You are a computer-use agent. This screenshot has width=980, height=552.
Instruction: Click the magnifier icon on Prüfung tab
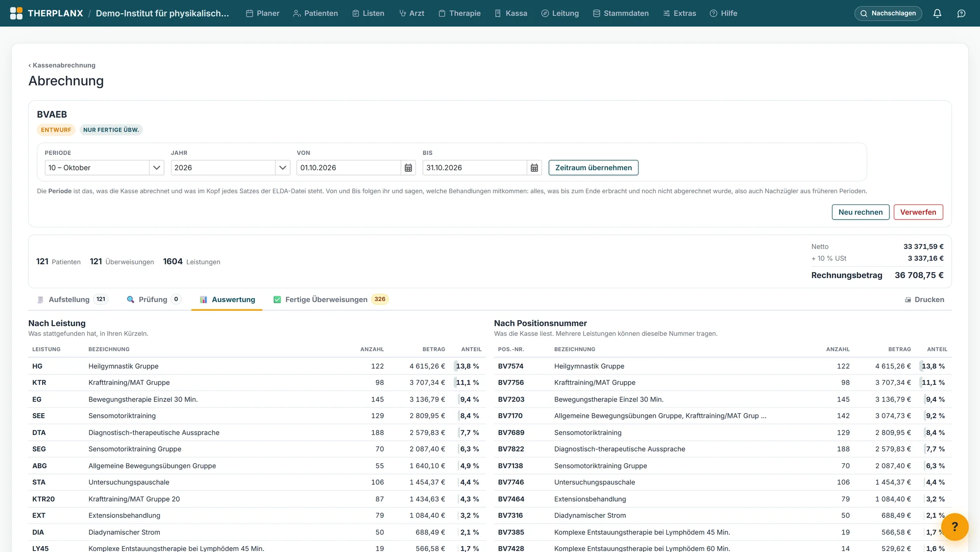[130, 300]
